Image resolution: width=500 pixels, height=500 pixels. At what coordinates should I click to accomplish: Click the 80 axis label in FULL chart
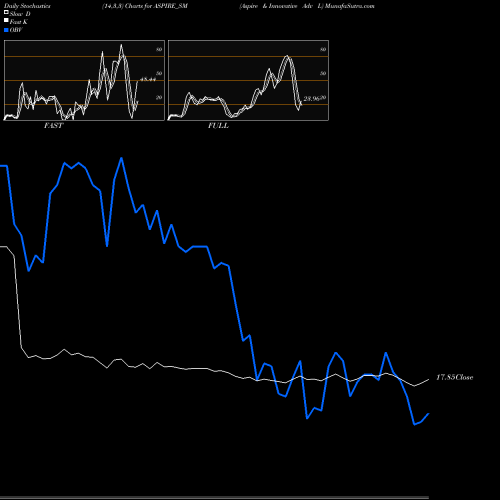click(x=323, y=49)
